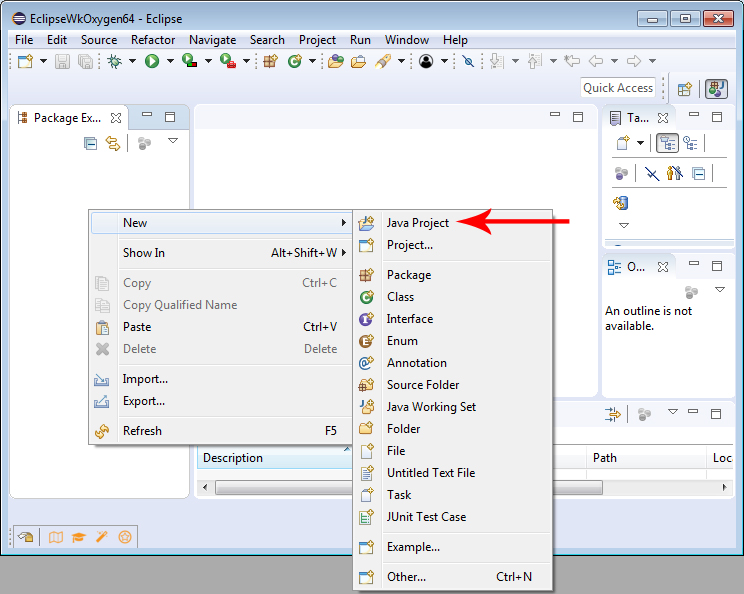Click Paste in context menu
This screenshot has width=744, height=594.
pyautogui.click(x=221, y=327)
